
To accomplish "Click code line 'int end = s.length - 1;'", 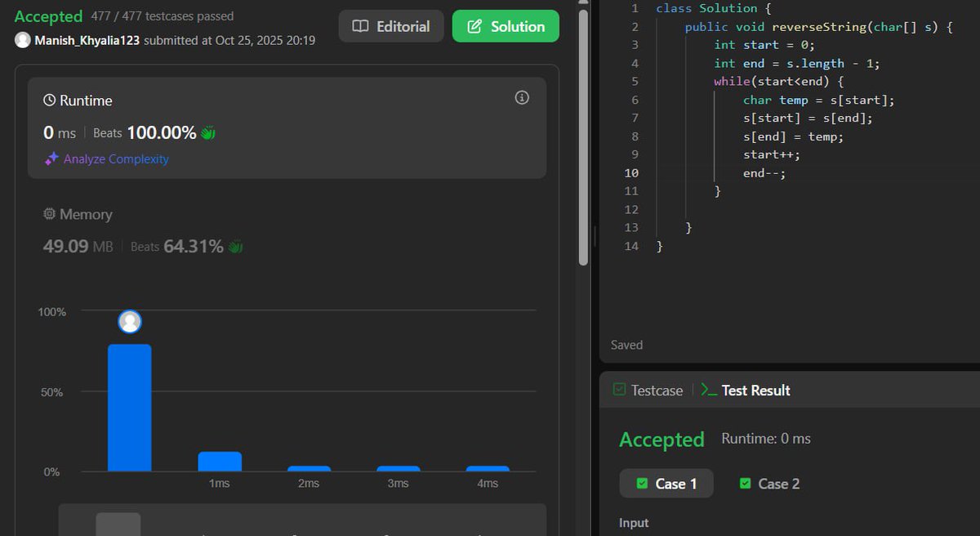I will tap(797, 63).
